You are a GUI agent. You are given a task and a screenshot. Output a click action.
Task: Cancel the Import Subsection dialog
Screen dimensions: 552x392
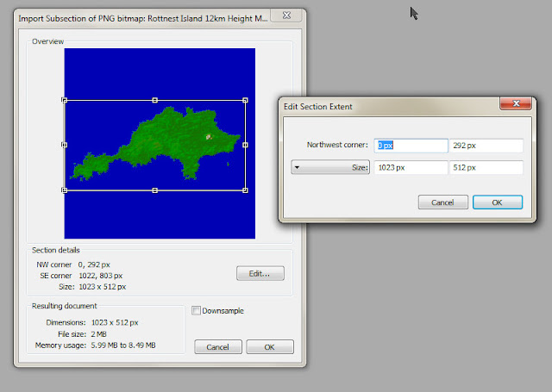218,347
